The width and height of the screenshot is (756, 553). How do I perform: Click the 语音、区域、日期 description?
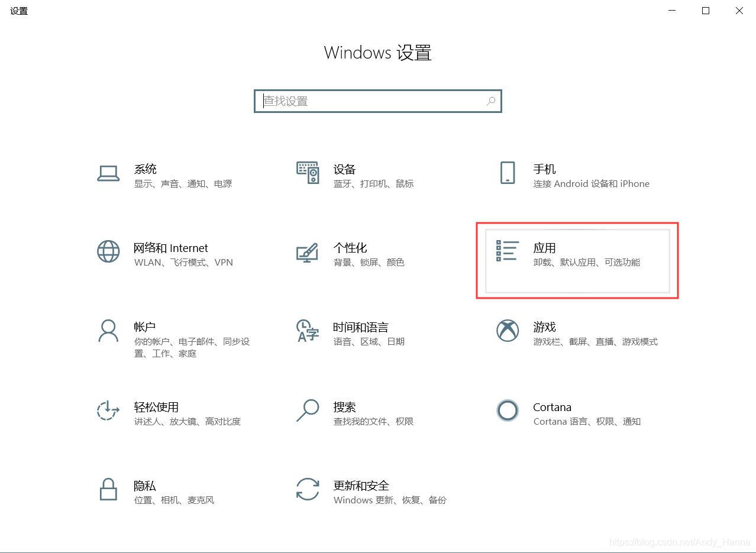pyautogui.click(x=369, y=342)
